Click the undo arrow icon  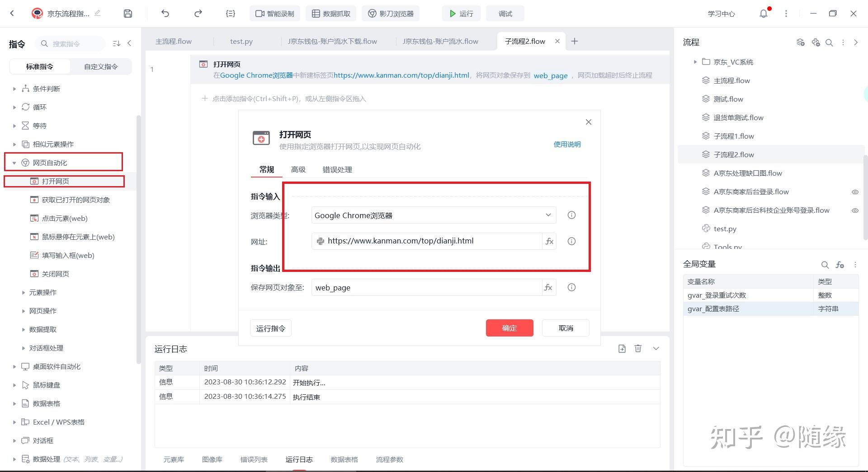click(x=165, y=13)
